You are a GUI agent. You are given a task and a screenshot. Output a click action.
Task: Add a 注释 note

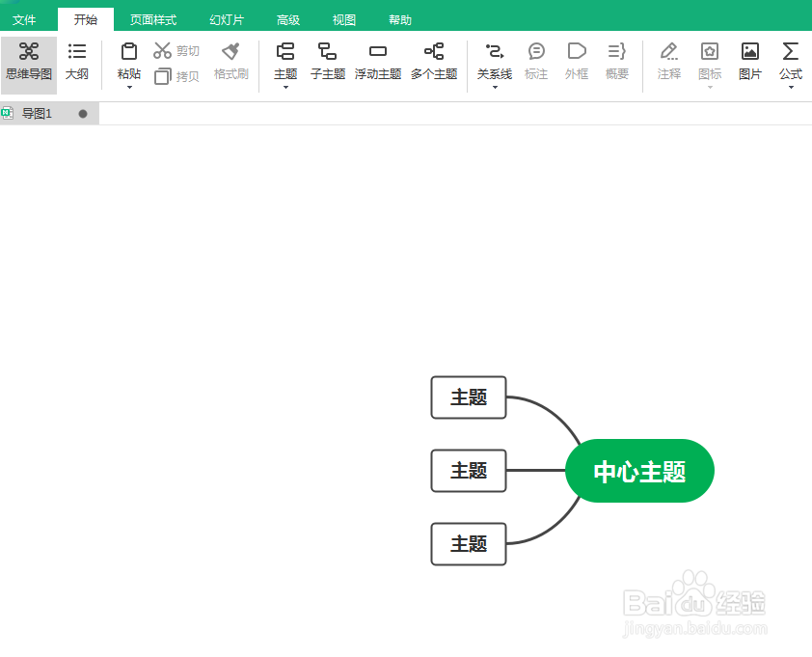click(668, 62)
